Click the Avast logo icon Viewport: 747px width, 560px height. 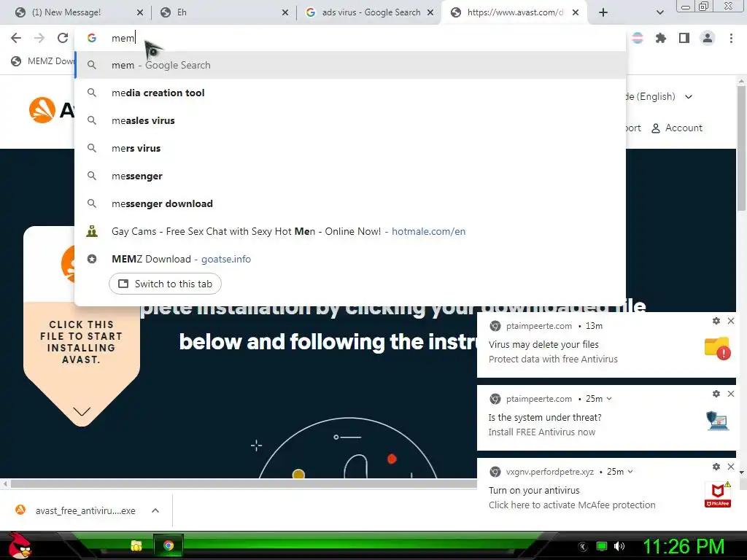(42, 111)
